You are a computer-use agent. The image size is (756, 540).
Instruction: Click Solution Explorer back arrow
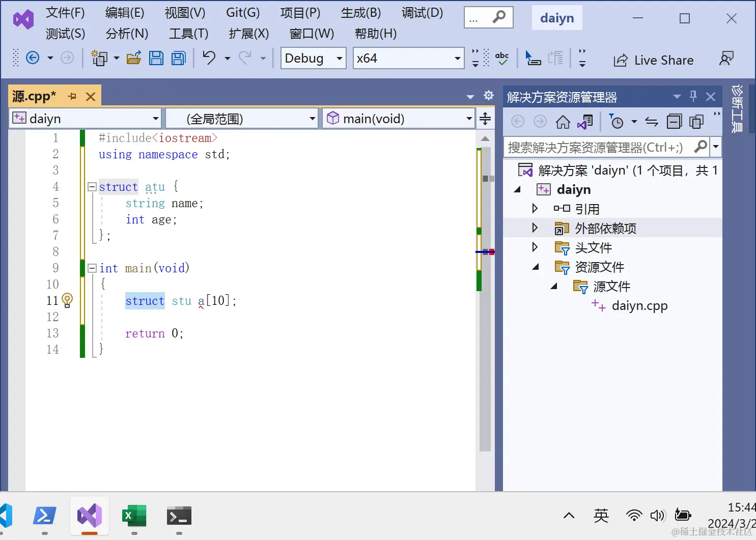[x=518, y=121]
